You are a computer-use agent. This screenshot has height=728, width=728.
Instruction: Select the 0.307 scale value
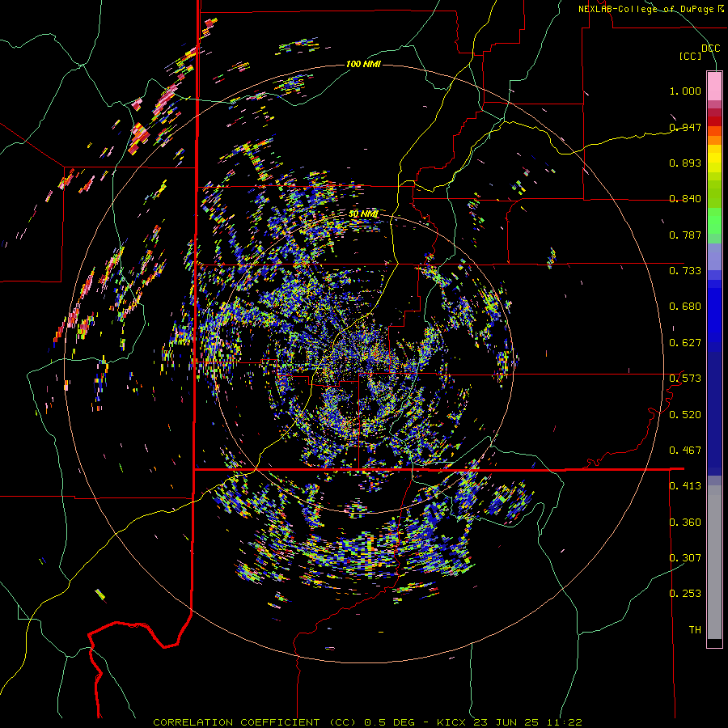point(685,558)
